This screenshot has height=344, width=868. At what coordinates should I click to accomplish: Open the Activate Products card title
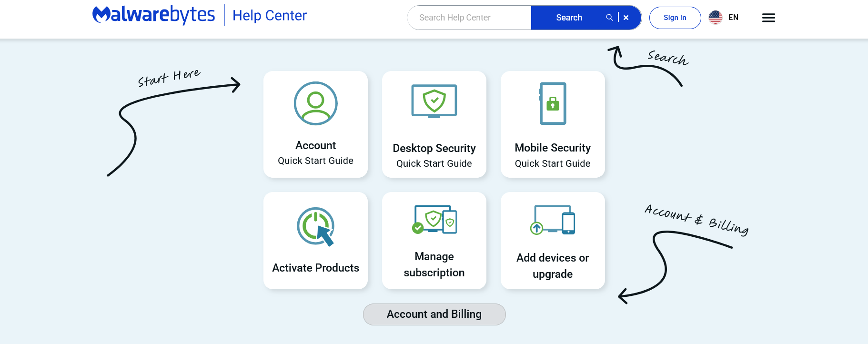(x=315, y=268)
